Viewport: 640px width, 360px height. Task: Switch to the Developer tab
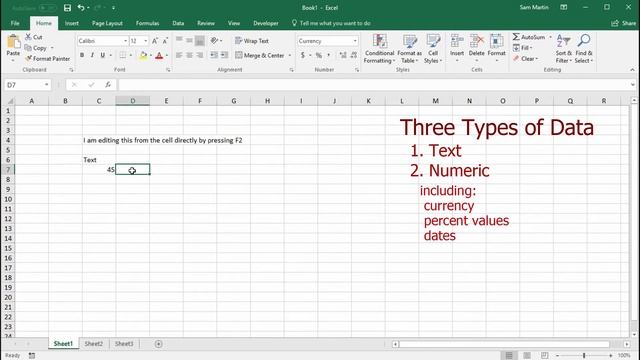tap(266, 23)
